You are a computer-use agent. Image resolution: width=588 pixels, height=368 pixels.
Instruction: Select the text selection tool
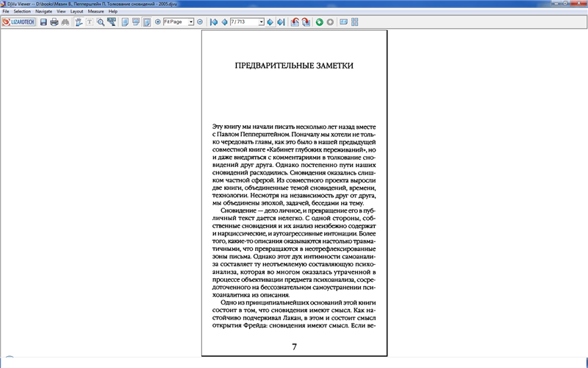click(x=90, y=22)
